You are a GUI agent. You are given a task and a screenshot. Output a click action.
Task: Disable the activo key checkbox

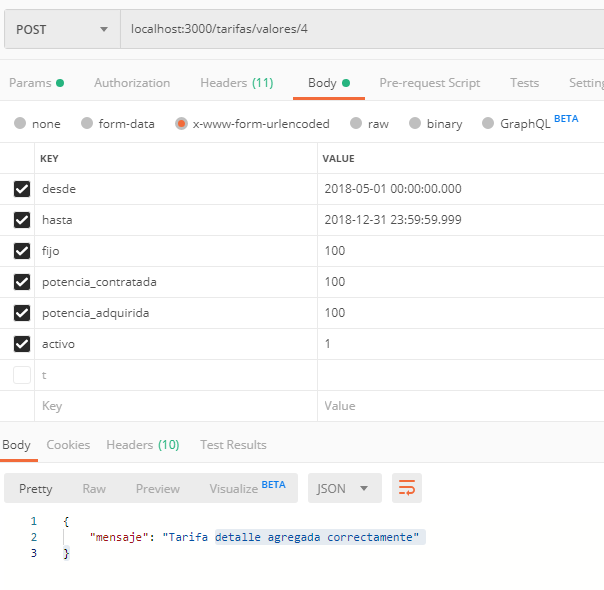22,344
